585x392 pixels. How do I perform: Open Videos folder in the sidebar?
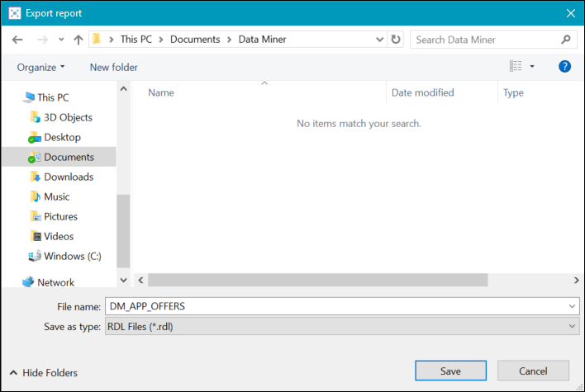click(x=59, y=236)
